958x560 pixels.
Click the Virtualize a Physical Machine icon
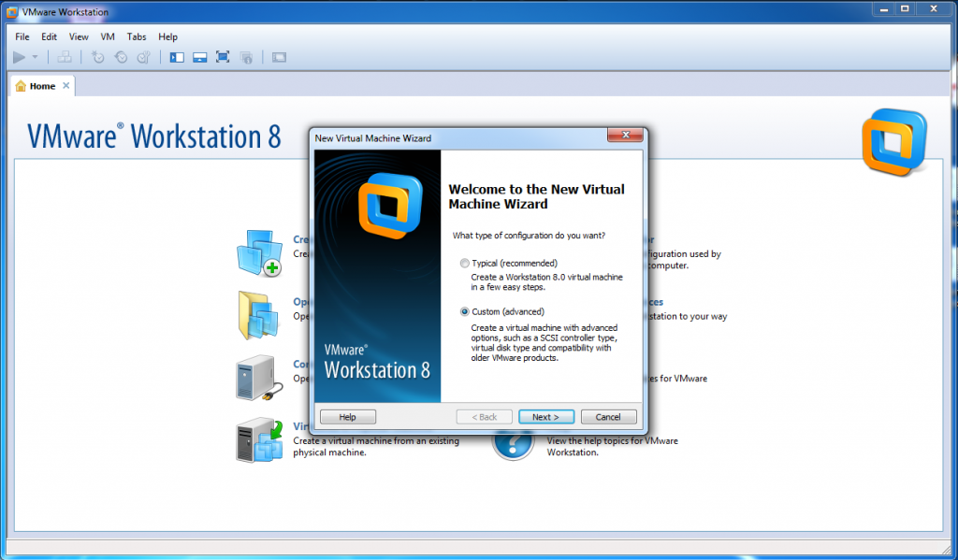[260, 439]
